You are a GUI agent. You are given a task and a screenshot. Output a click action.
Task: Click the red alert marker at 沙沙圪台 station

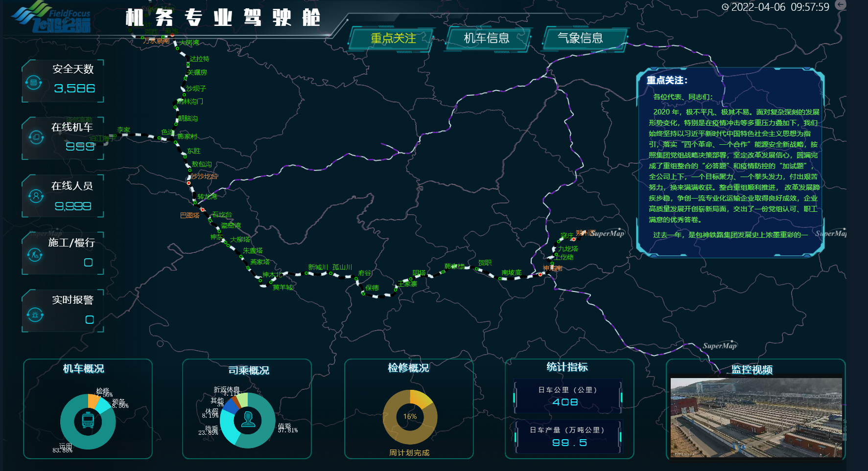point(189,182)
